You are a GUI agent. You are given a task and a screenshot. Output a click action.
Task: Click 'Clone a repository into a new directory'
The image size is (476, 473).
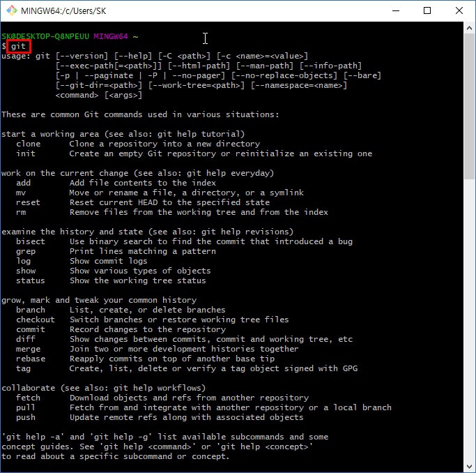tap(164, 144)
